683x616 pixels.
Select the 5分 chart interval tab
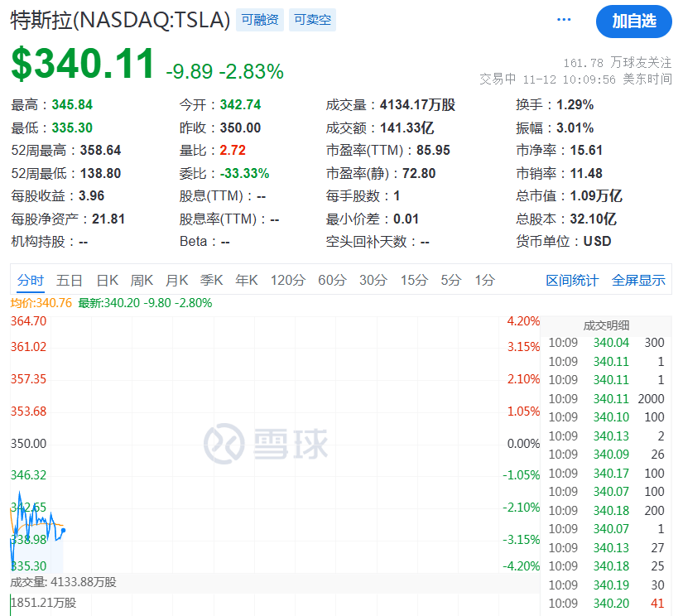[x=451, y=280]
